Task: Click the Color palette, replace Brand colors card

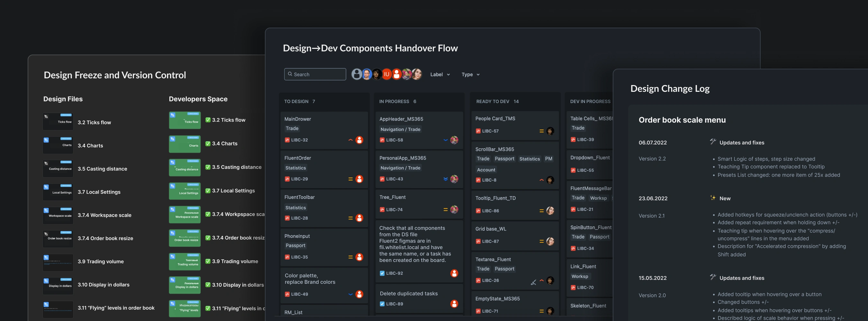Action: click(x=324, y=285)
